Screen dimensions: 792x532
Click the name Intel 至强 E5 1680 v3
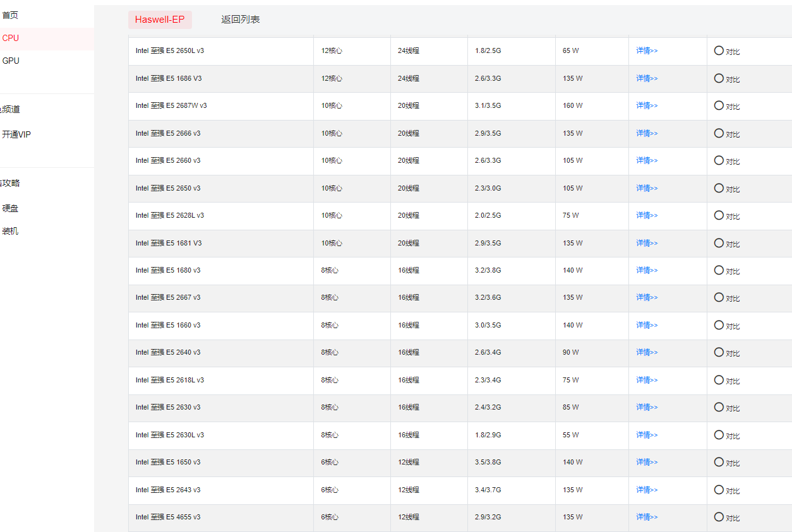[x=168, y=270]
